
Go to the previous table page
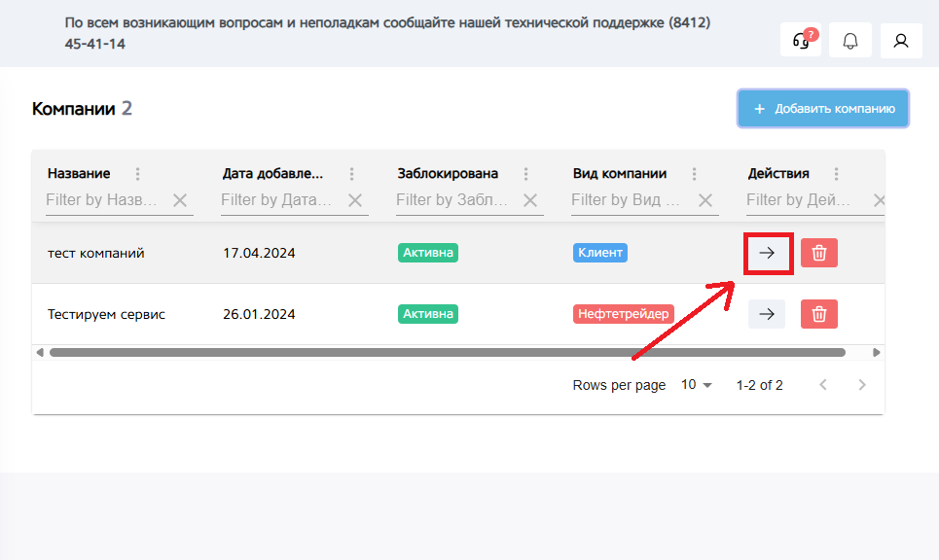(823, 385)
